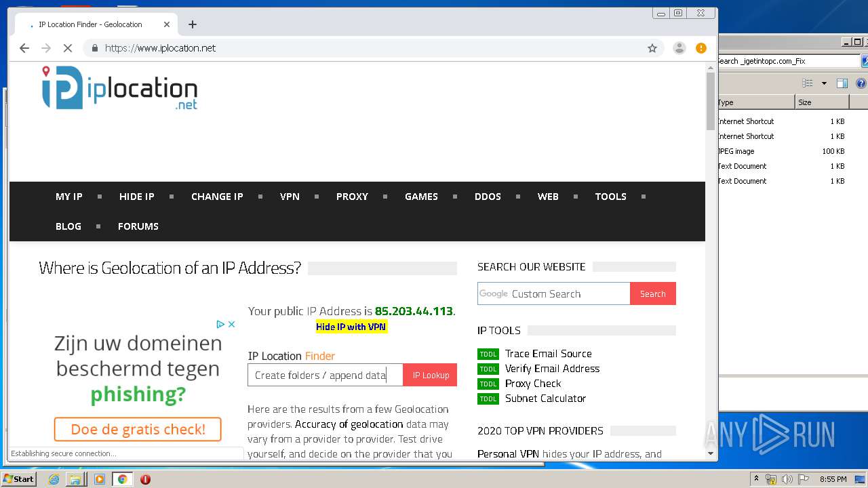The height and width of the screenshot is (488, 868).
Task: Click the Google Custom Search field
Action: (553, 293)
